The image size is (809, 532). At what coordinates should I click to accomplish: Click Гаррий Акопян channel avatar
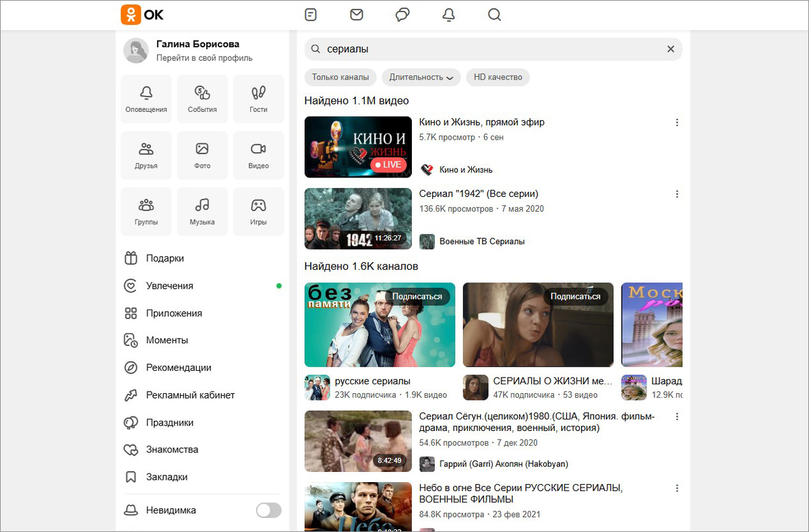427,464
